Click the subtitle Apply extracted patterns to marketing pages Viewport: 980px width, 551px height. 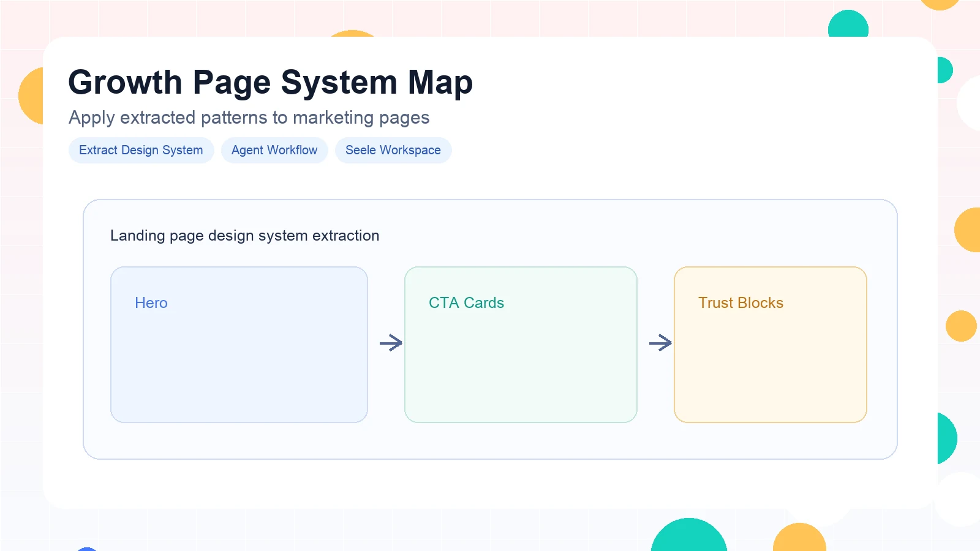249,118
